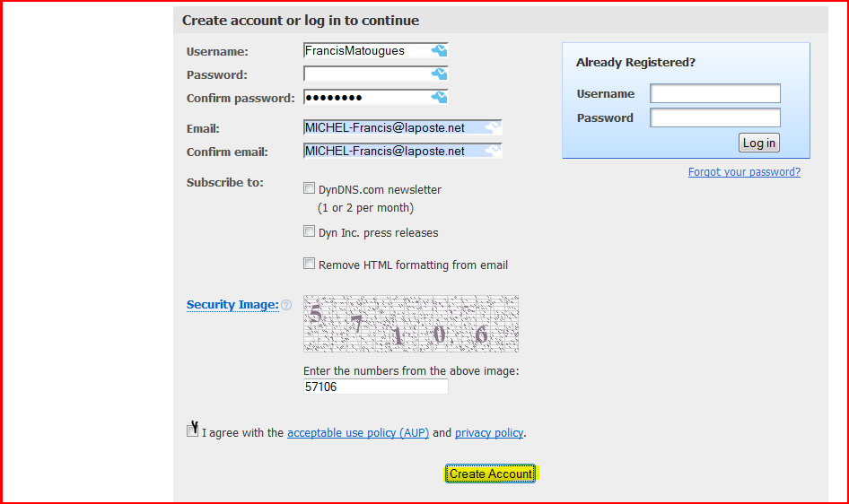Open the privacy policy link

tap(489, 432)
